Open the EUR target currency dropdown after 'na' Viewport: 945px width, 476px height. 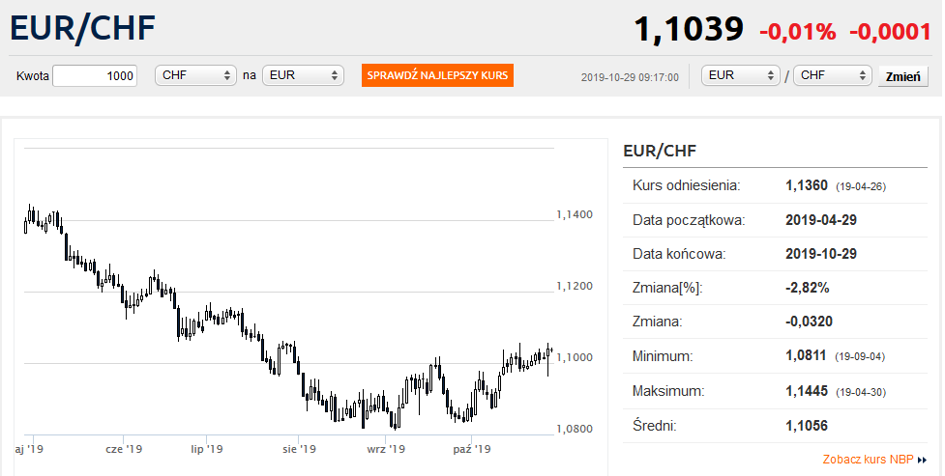point(303,75)
